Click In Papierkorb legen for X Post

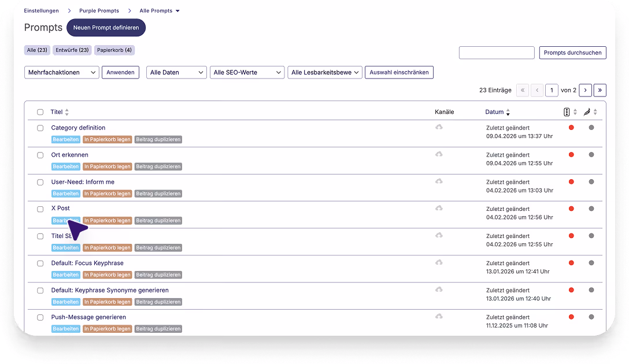point(107,221)
